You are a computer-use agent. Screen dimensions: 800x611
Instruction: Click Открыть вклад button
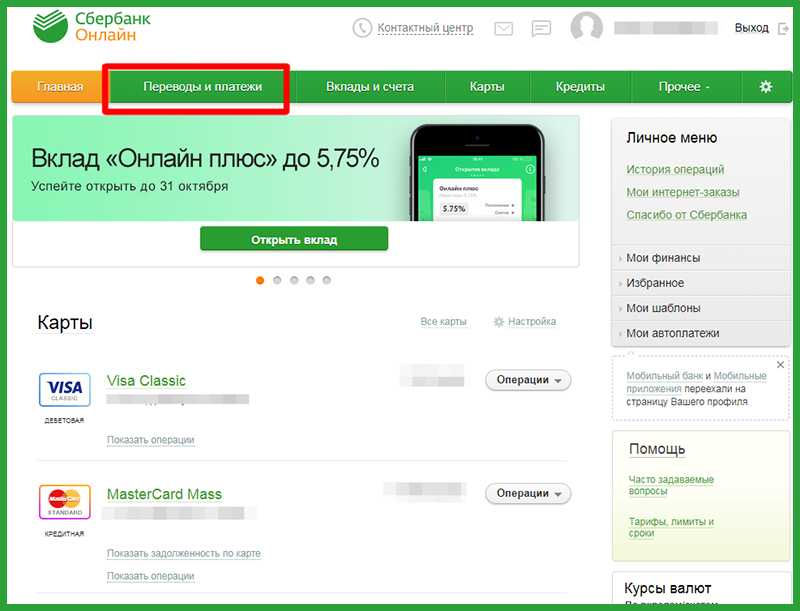point(294,239)
